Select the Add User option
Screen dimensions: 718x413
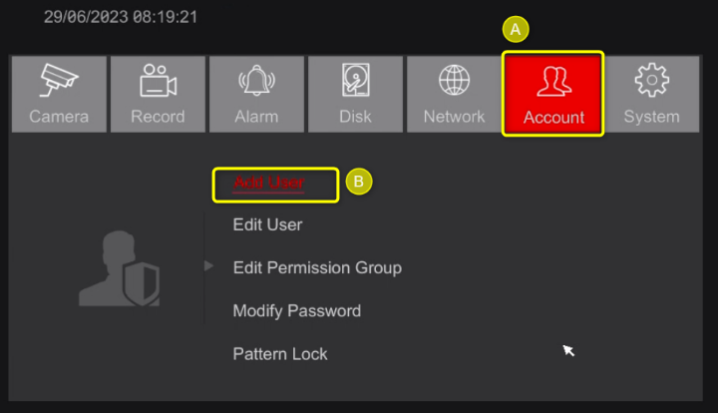click(x=268, y=183)
